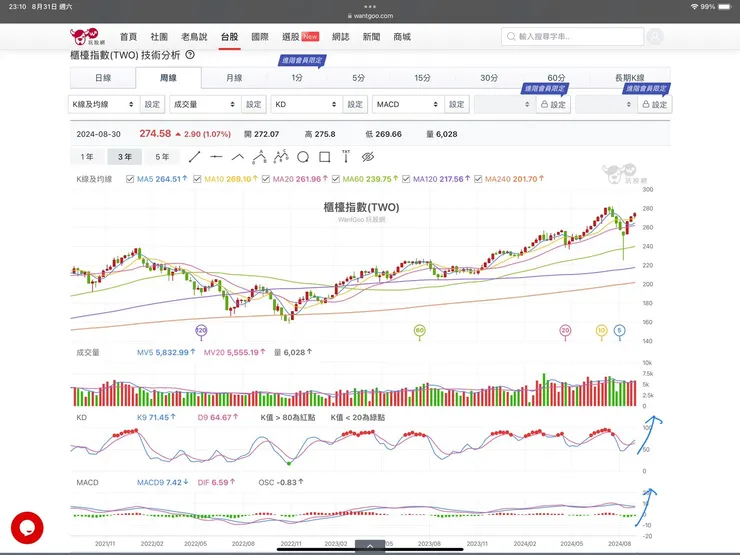Uncheck the MA60 checkbox

click(x=336, y=179)
